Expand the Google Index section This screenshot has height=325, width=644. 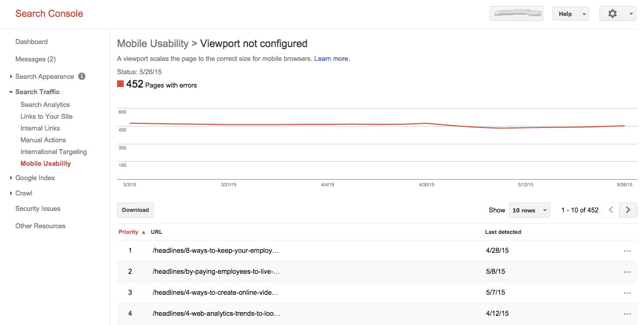11,178
